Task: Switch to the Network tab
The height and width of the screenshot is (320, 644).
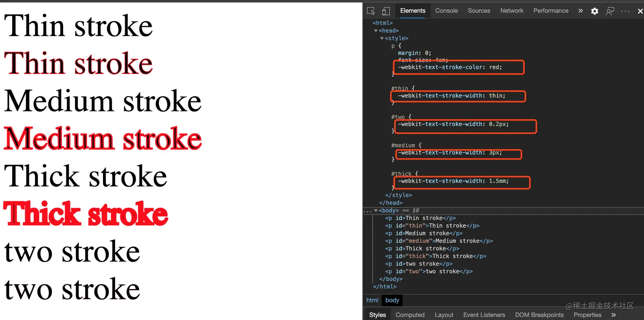Action: point(512,11)
